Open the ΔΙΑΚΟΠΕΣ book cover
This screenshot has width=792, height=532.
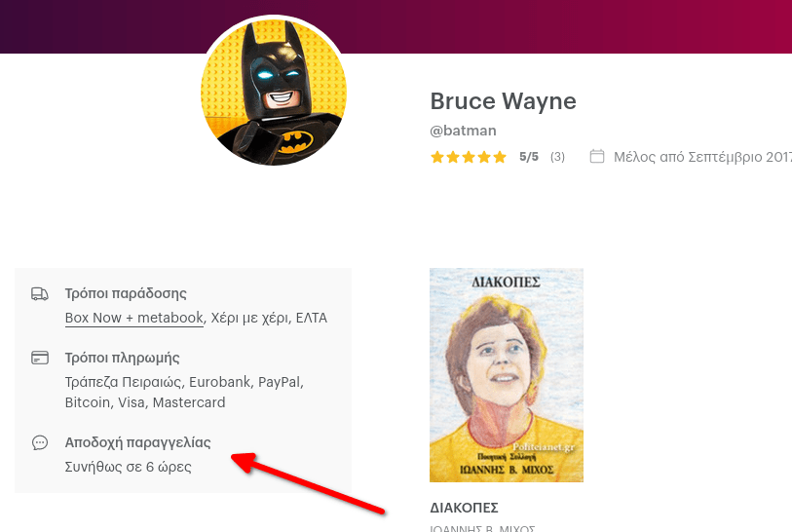(x=507, y=375)
